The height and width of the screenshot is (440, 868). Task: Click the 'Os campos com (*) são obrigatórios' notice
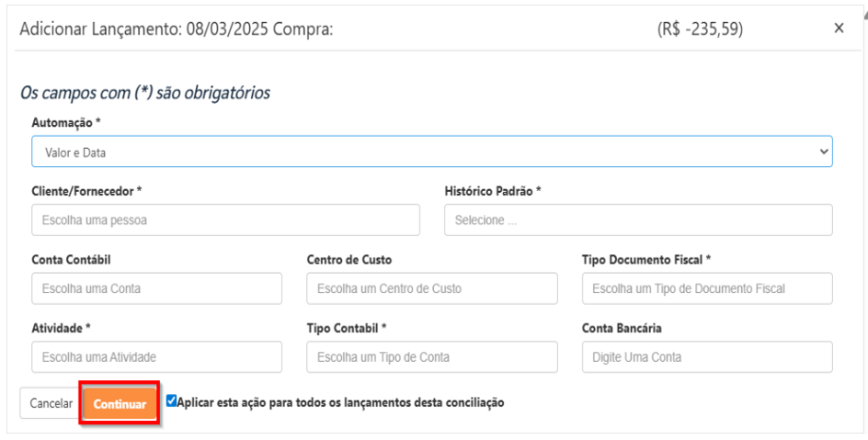[x=144, y=93]
